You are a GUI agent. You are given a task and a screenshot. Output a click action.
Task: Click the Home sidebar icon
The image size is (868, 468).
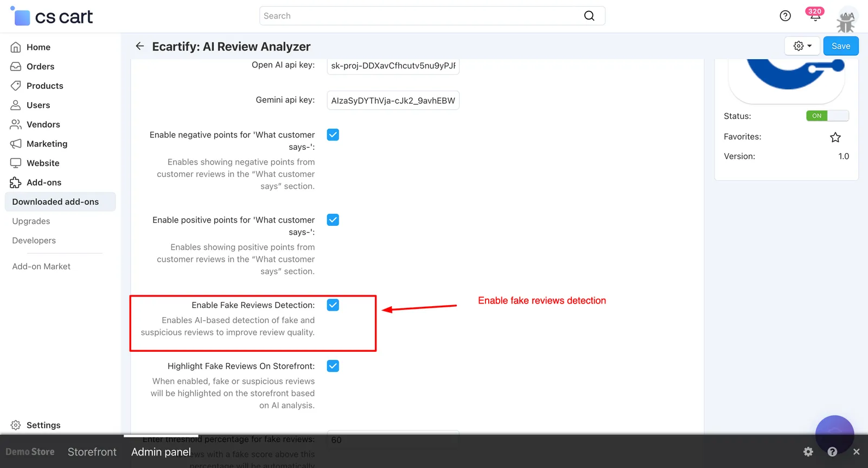click(x=16, y=47)
